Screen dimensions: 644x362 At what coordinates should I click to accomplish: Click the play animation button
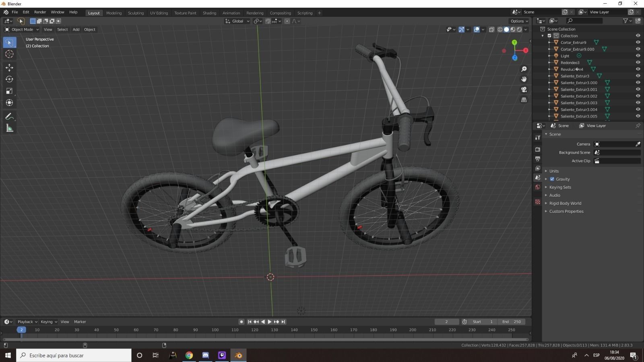pos(269,322)
